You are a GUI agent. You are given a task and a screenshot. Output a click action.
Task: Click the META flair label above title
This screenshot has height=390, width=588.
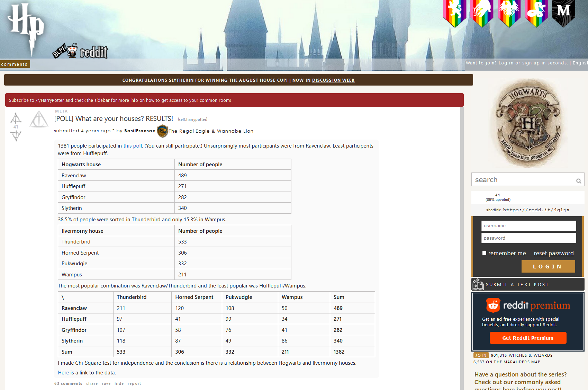(61, 111)
